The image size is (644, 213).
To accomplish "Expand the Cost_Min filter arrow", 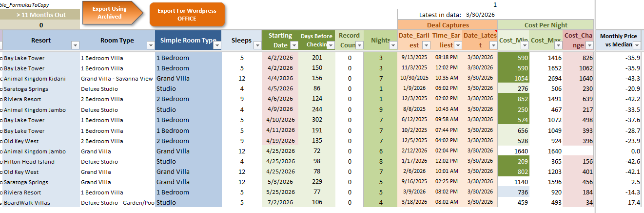I will [x=524, y=45].
